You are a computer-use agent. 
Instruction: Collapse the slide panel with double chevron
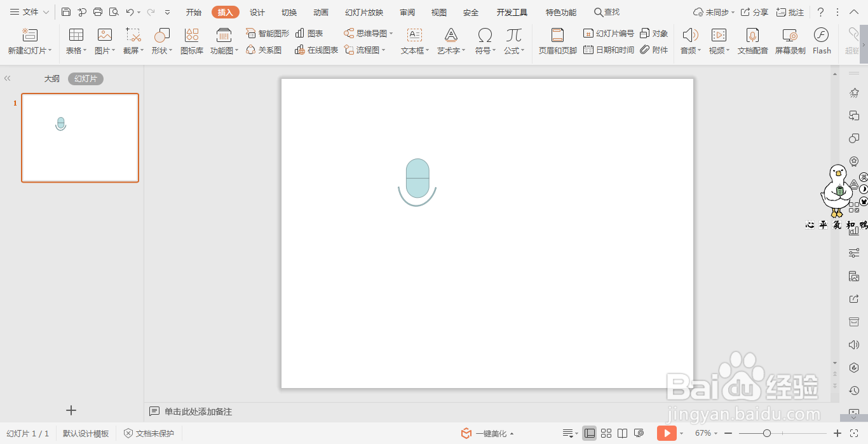pyautogui.click(x=8, y=78)
